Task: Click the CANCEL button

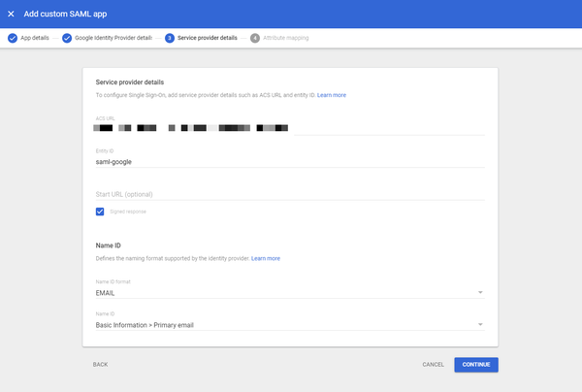Action: pyautogui.click(x=434, y=365)
